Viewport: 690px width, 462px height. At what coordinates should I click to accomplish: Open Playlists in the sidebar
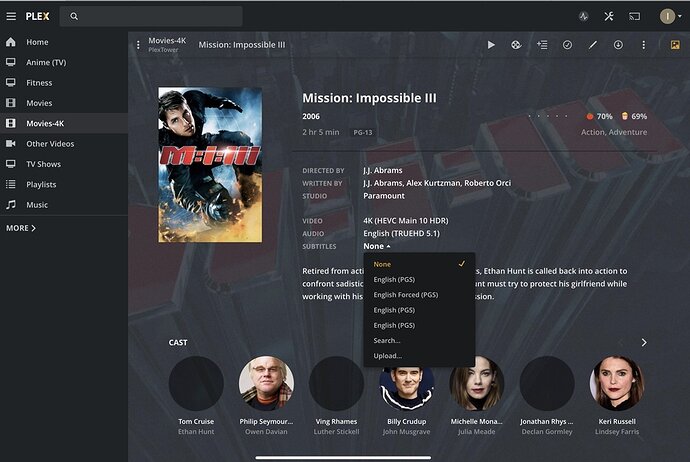coord(41,184)
